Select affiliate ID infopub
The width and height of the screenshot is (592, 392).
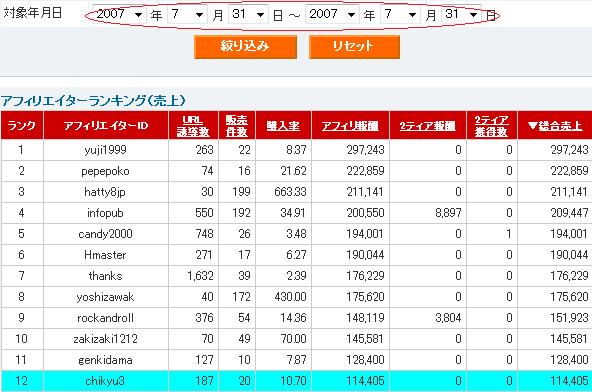(105, 213)
